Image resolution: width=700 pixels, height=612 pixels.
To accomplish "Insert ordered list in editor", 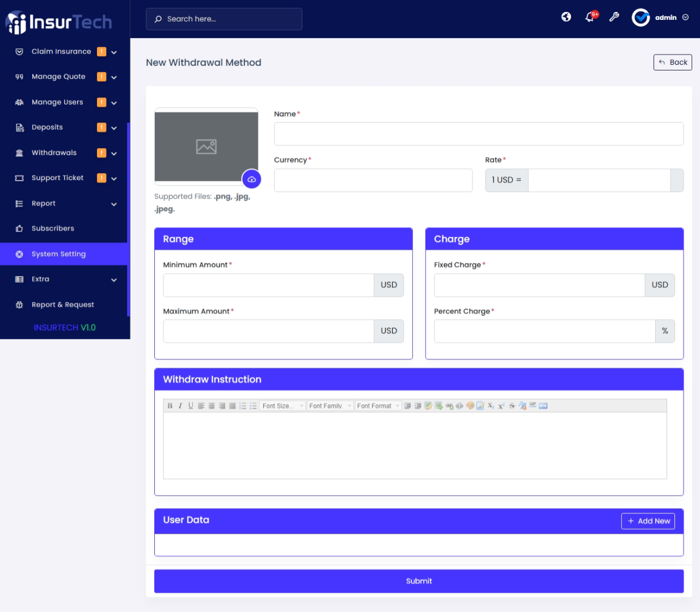I will [243, 406].
